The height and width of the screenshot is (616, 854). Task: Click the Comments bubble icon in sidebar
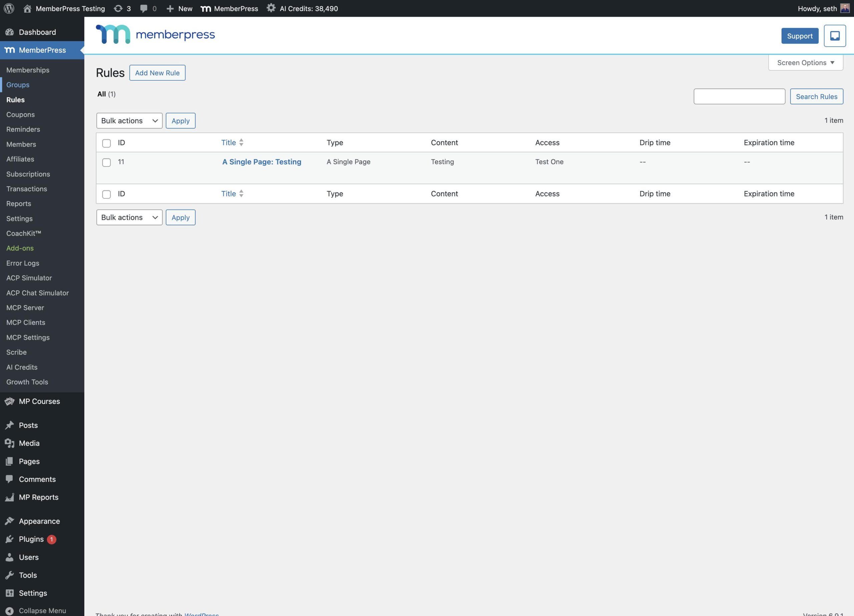tap(9, 479)
